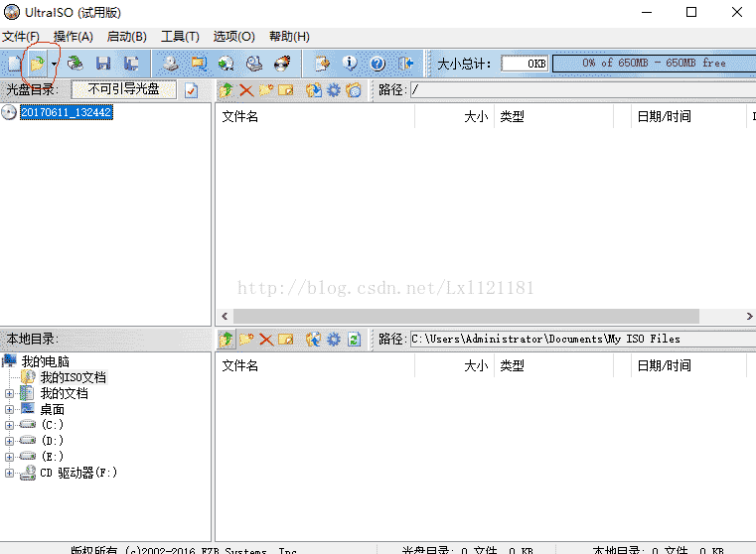Viewport: 756px width, 554px height.
Task: Select the 20170611_132442 disc node
Action: 66,112
